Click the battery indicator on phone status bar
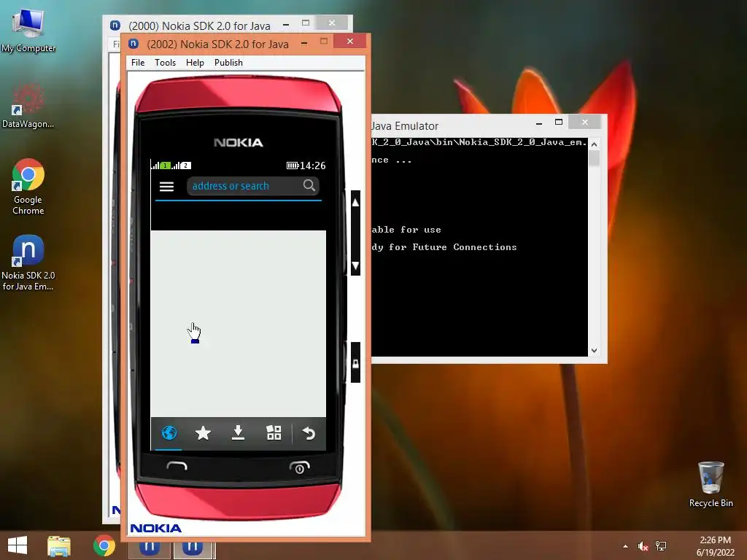Viewport: 747px width, 560px height. point(292,166)
